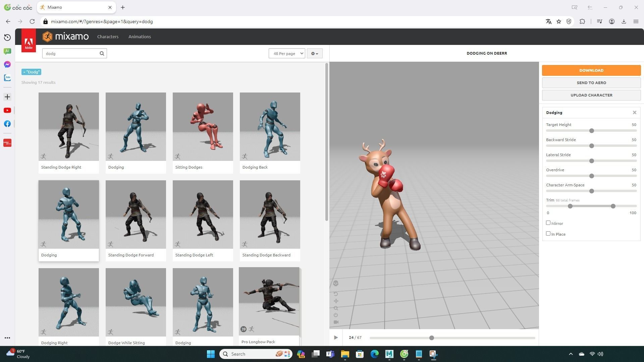644x362 pixels.
Task: Play the animation preview
Action: (x=336, y=338)
